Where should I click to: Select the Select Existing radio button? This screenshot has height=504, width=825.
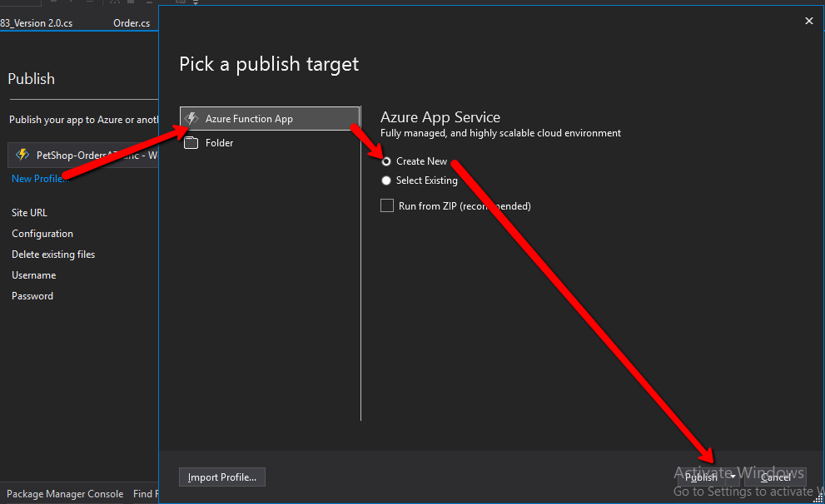[386, 180]
